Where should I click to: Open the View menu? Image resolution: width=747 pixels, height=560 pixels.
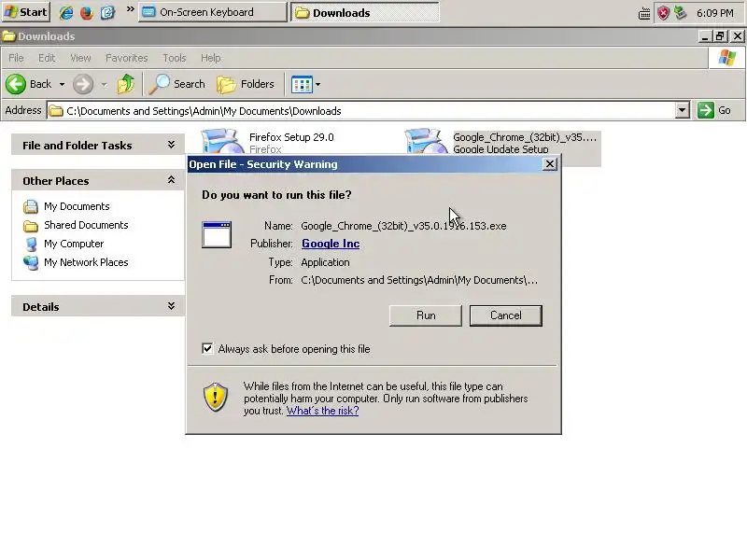(x=80, y=58)
